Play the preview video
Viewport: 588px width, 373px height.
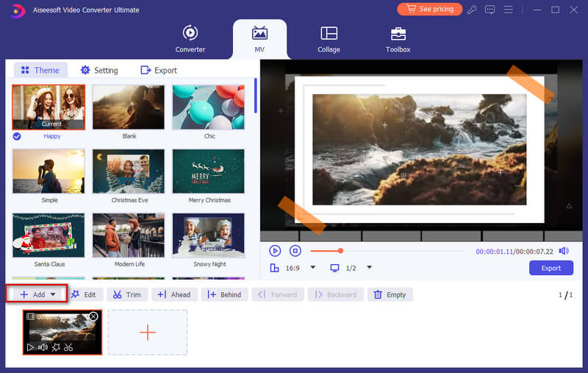275,251
